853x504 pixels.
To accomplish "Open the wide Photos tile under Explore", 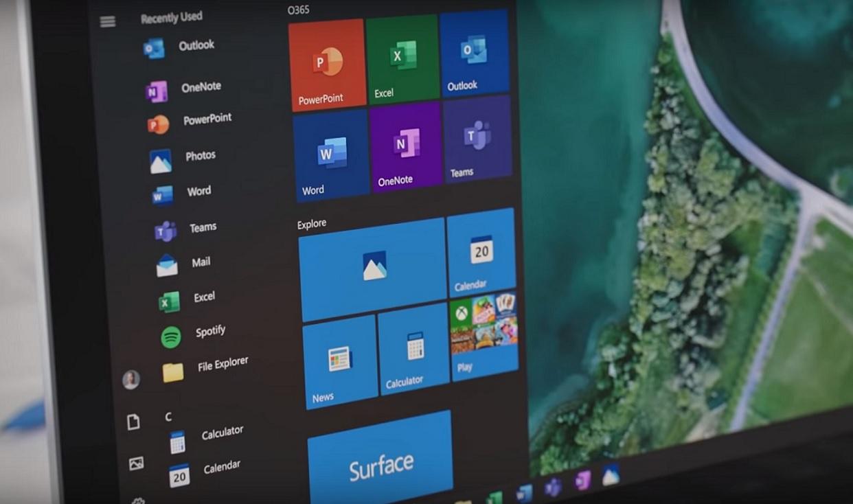I will click(x=374, y=269).
